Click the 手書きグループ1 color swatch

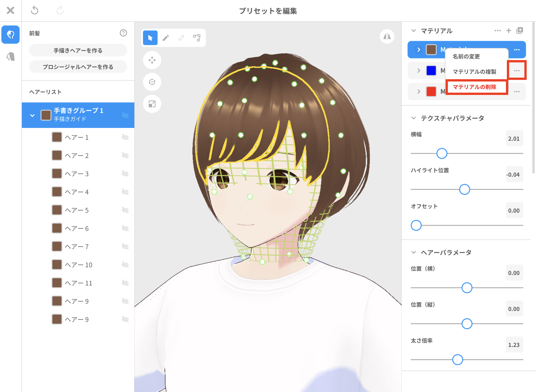point(46,115)
